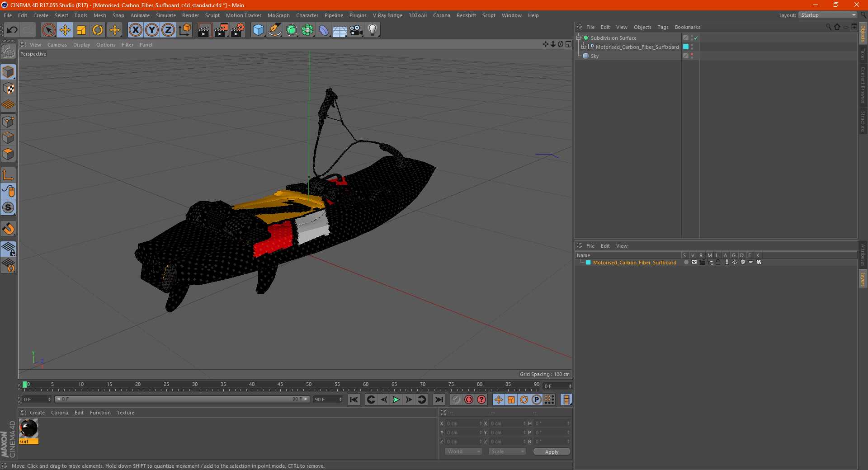Click frame 45 on timeline ruler
The width and height of the screenshot is (868, 470).
pos(280,385)
